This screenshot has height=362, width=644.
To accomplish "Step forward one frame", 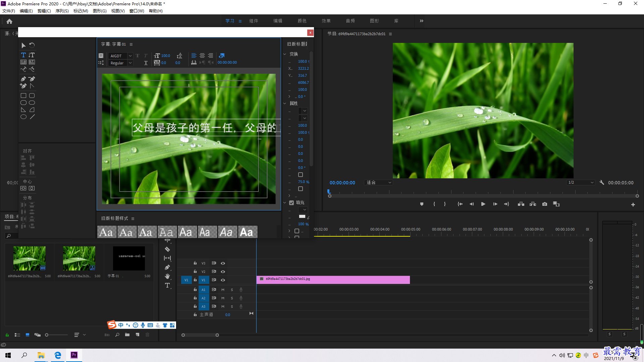I will pos(495,204).
